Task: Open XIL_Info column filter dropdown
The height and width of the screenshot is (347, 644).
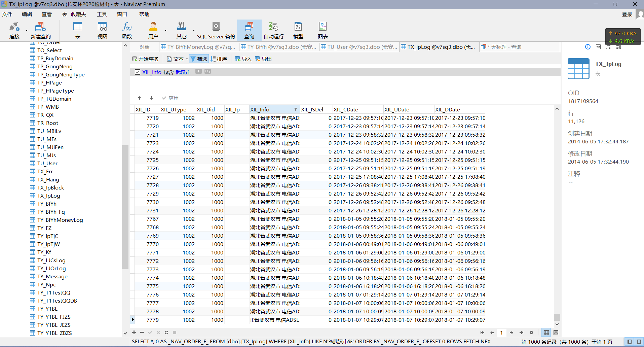Action: [x=295, y=109]
